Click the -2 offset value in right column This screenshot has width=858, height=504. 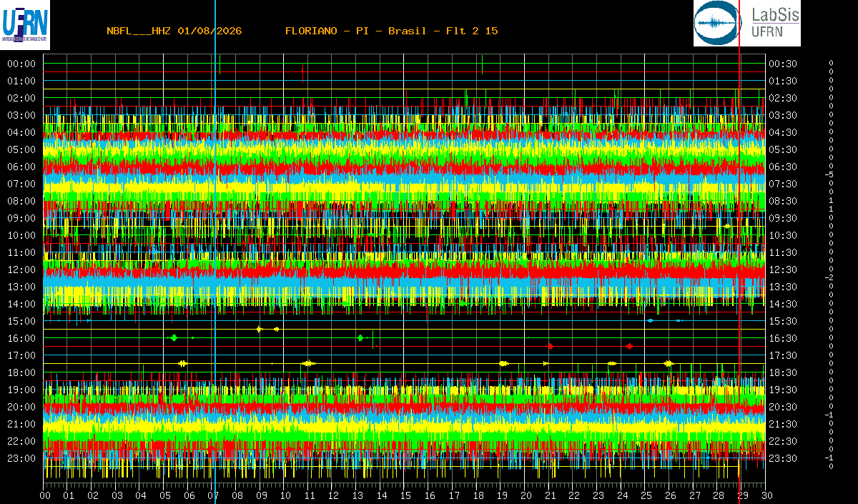[829, 277]
